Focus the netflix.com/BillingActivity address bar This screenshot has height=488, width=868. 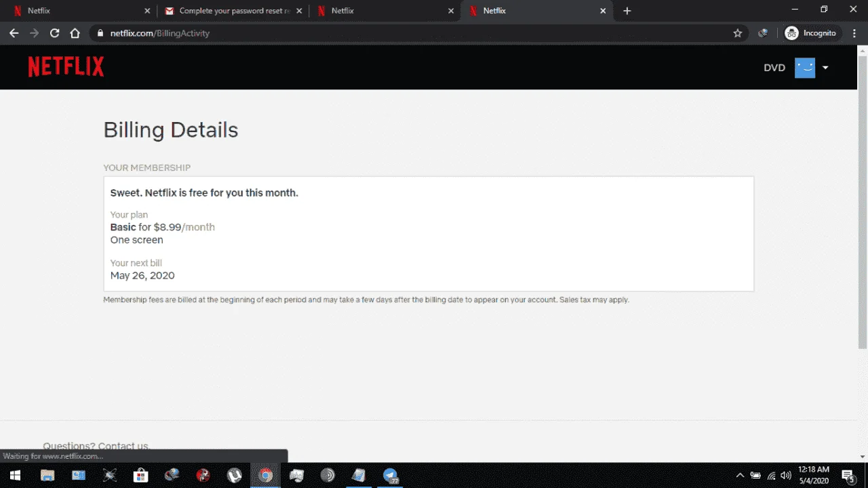(x=414, y=33)
